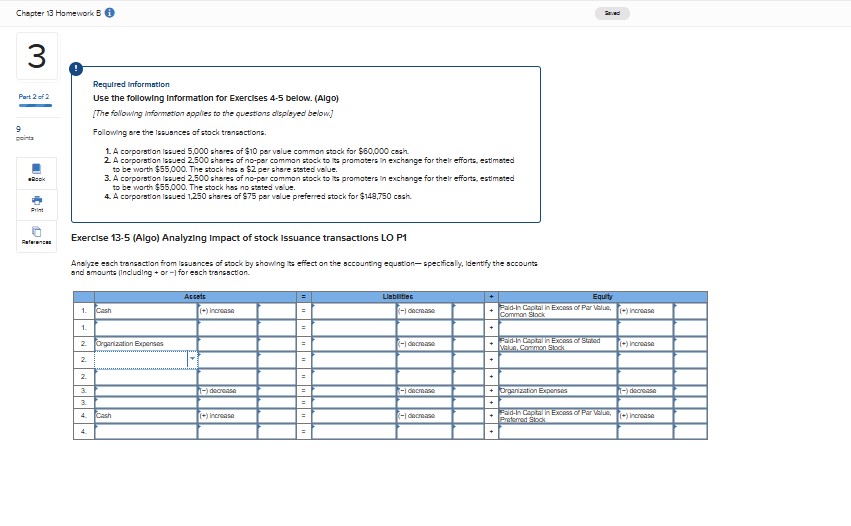Select Paid-In Capital in Excess of Stated Value cell
Screen dimensions: 851x526
pyautogui.click(x=558, y=344)
